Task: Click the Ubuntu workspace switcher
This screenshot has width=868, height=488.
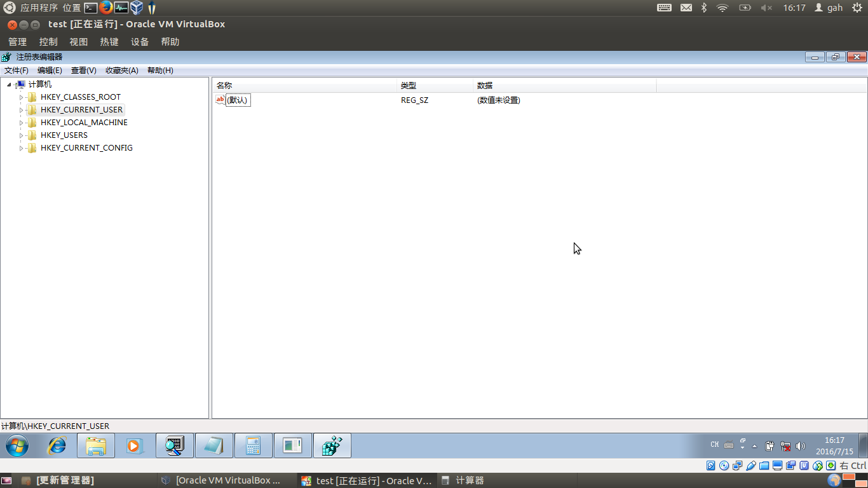Action: click(856, 480)
